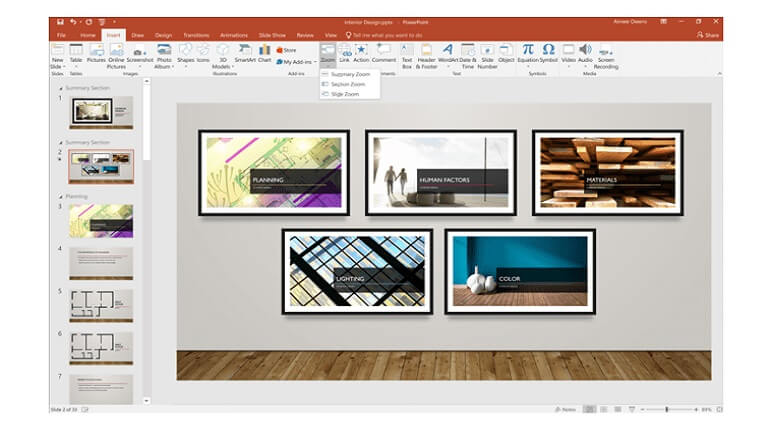
Task: Switch to the Review tab
Action: tap(305, 35)
